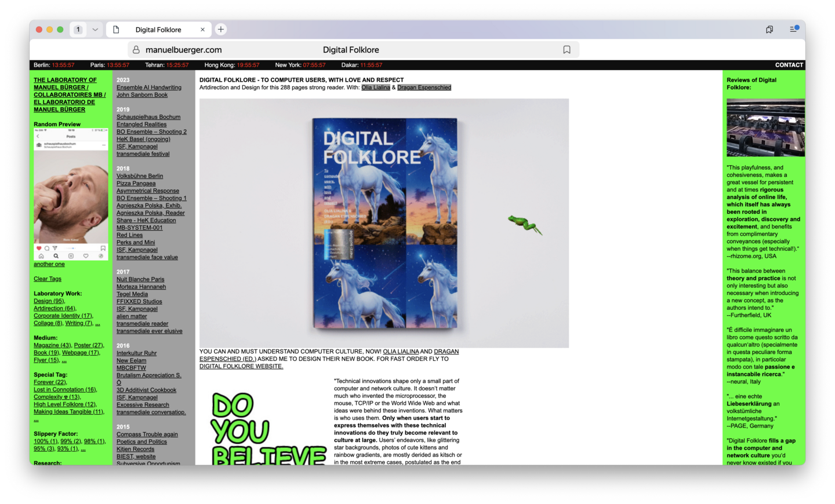Open the Entangled Realities project
Image resolution: width=835 pixels, height=504 pixels.
[141, 125]
